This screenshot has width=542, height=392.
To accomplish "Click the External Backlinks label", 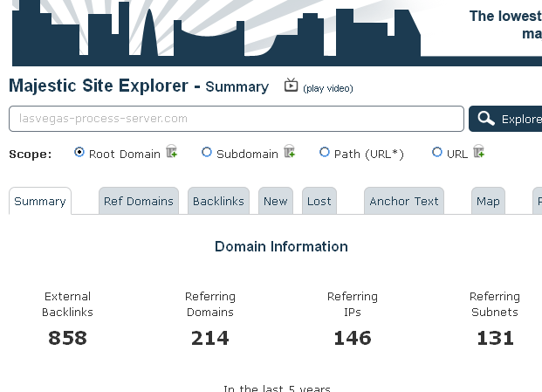I will 67,304.
